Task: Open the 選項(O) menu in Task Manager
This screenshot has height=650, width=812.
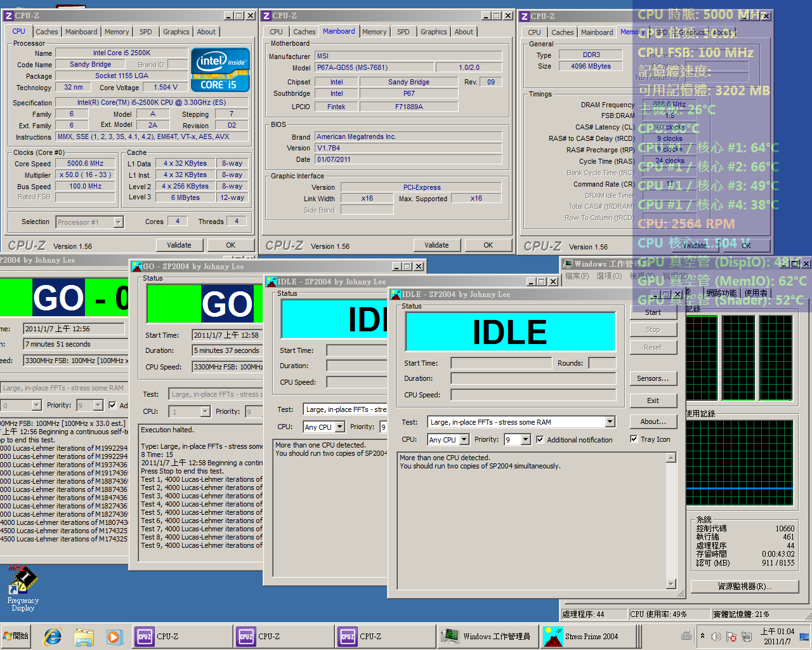Action: tap(609, 275)
